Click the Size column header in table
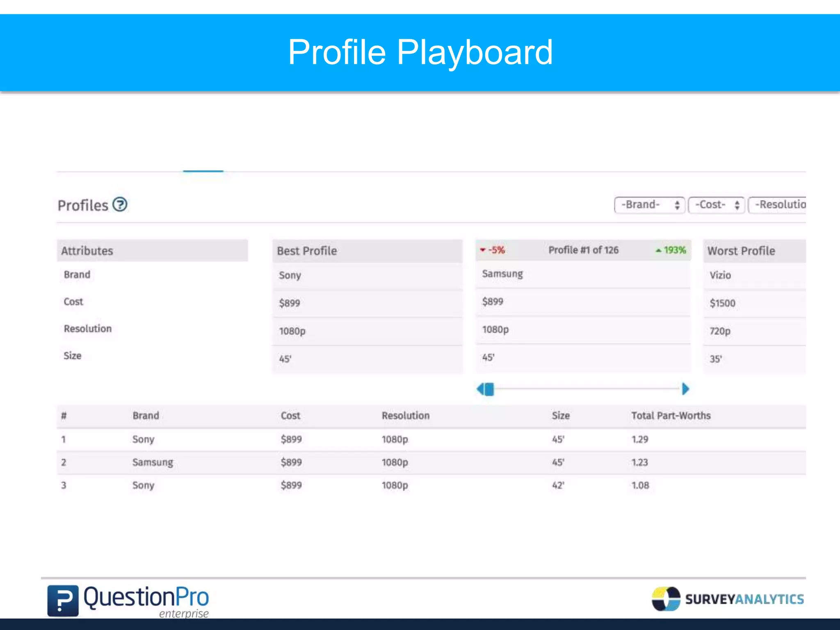This screenshot has height=630, width=840. click(561, 415)
